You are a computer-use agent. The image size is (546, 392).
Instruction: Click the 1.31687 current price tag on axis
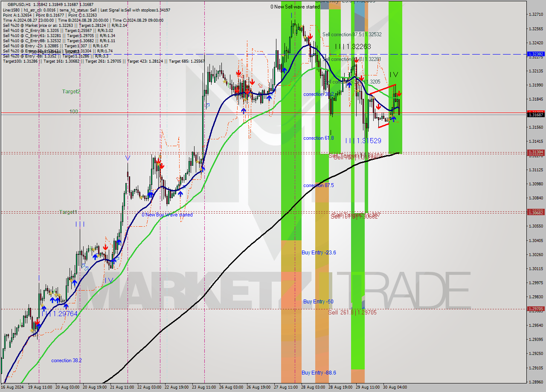[535, 115]
